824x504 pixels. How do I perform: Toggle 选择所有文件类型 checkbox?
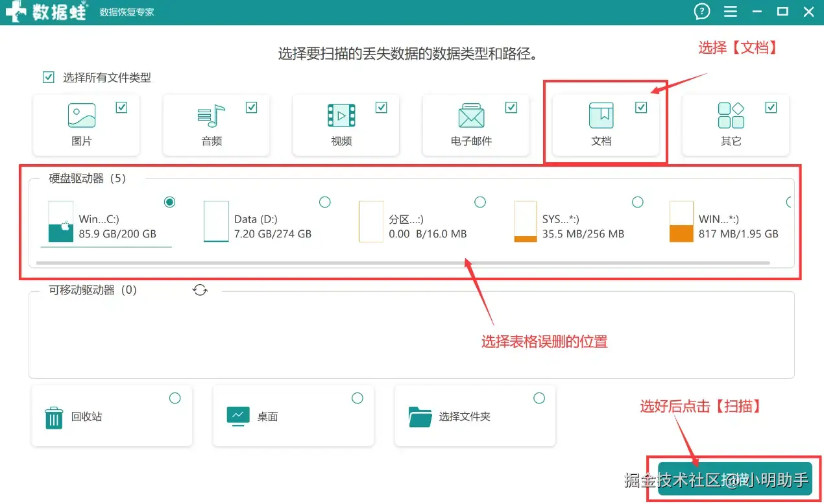[x=49, y=77]
